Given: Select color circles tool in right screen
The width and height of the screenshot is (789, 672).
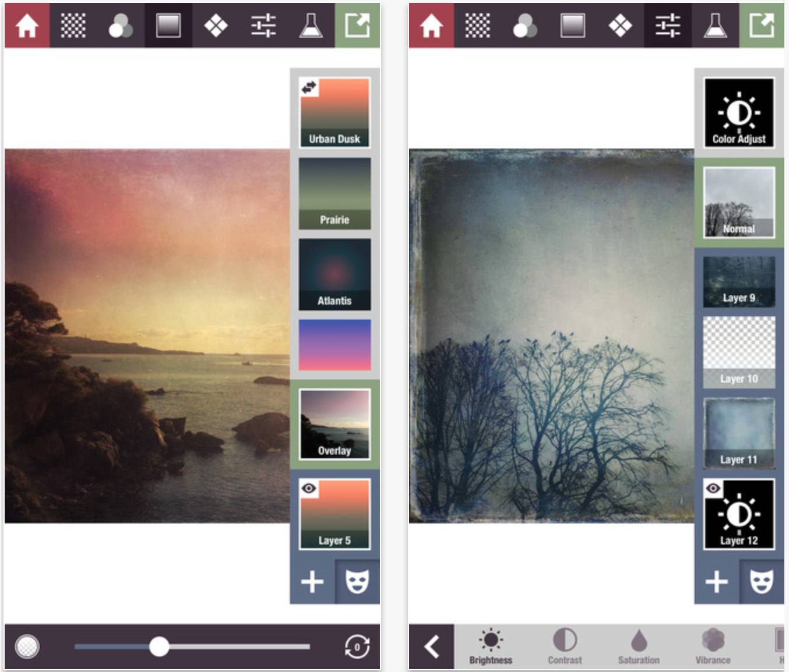Looking at the screenshot, I should pyautogui.click(x=525, y=26).
